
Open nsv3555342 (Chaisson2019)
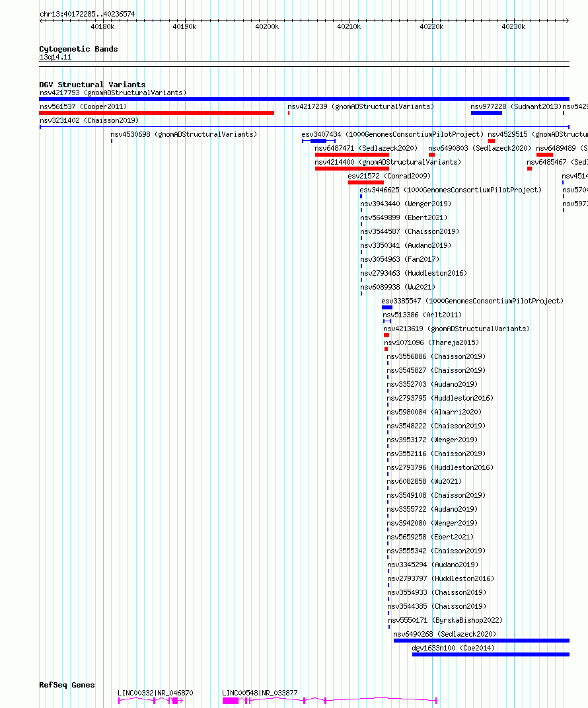pos(436,551)
